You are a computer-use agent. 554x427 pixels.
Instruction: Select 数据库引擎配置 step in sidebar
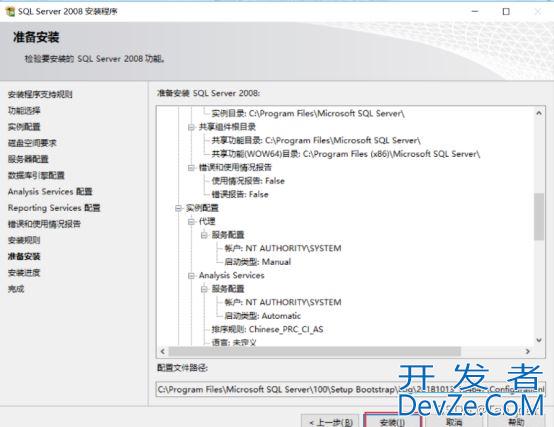click(x=36, y=176)
